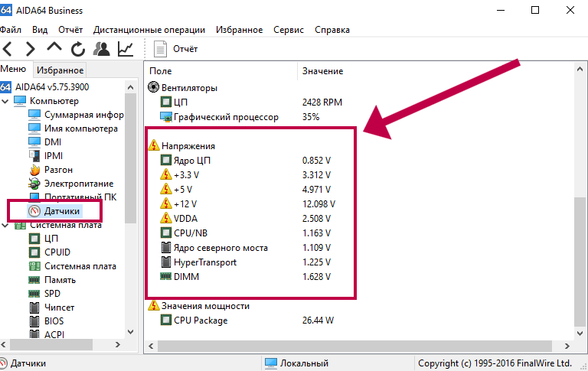Open the Электропитание tree item

[x=71, y=184]
